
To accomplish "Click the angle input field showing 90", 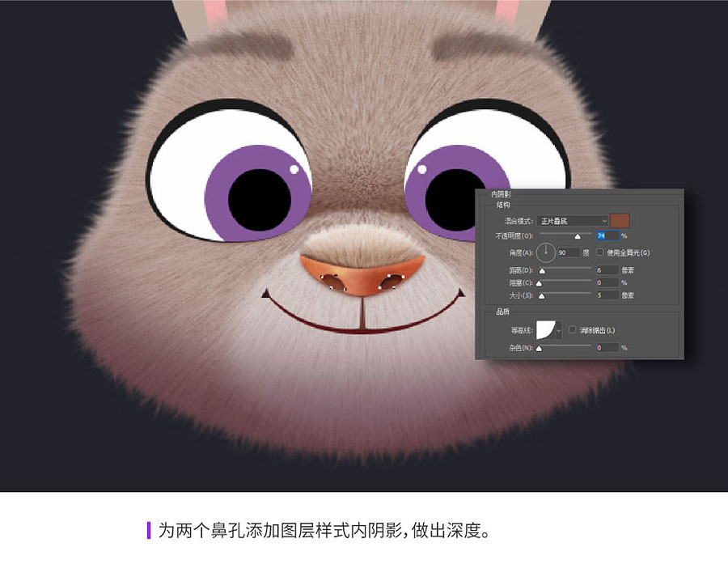I will tap(569, 252).
